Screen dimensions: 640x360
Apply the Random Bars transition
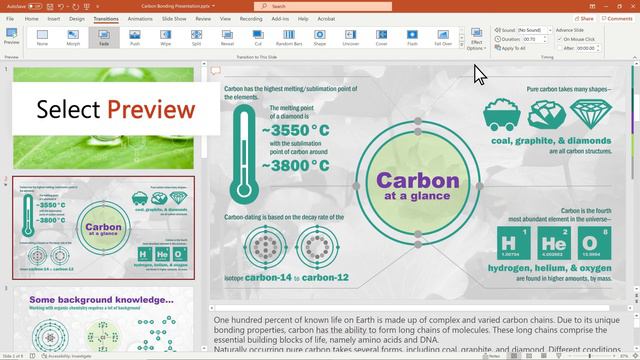289,38
